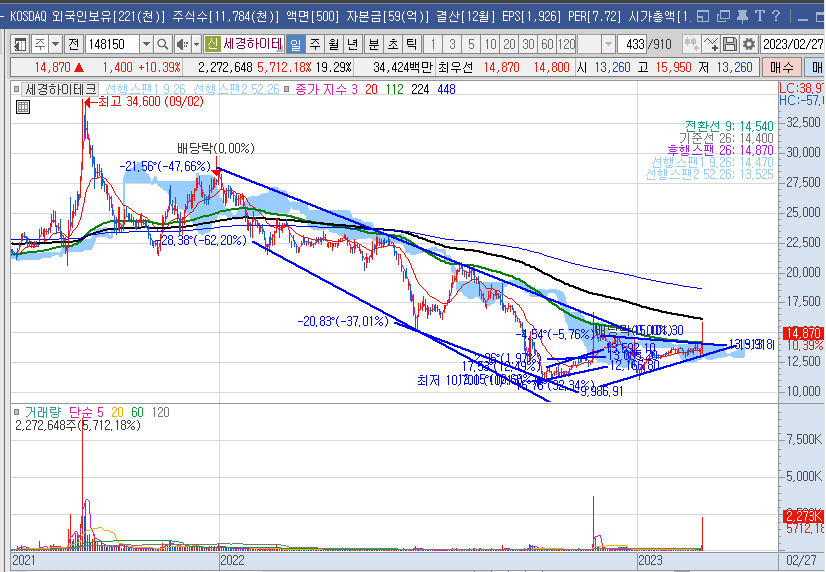Image resolution: width=826 pixels, height=572 pixels.
Task: Save chart with floppy disk icon
Action: (x=730, y=44)
